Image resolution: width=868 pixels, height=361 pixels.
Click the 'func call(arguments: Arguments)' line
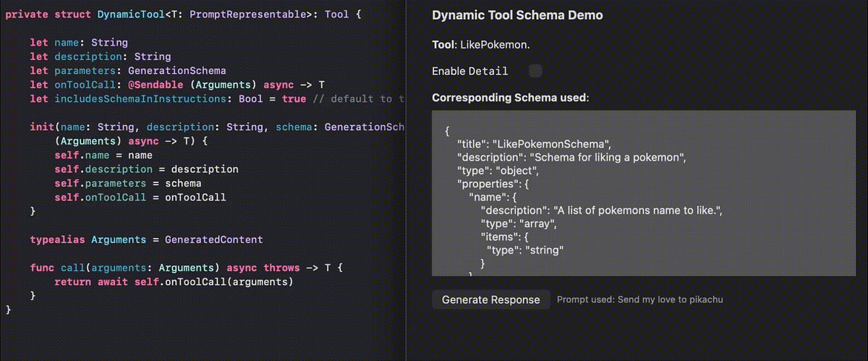pyautogui.click(x=187, y=268)
